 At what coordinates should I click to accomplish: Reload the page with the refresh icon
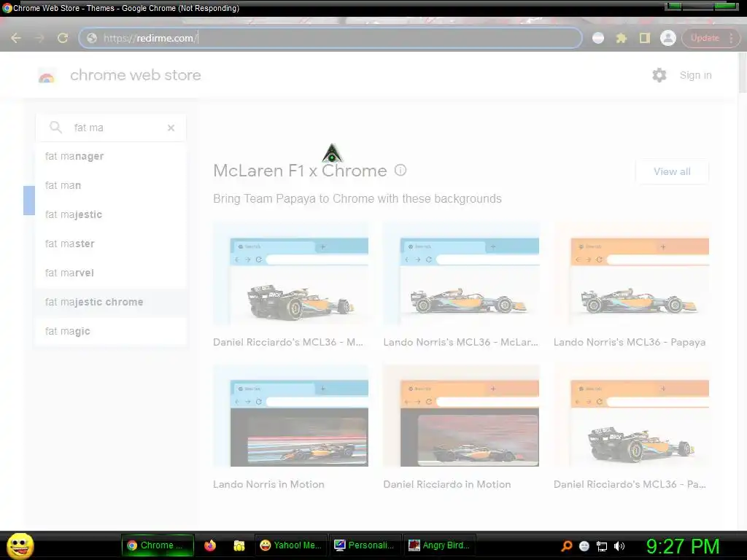pyautogui.click(x=63, y=38)
